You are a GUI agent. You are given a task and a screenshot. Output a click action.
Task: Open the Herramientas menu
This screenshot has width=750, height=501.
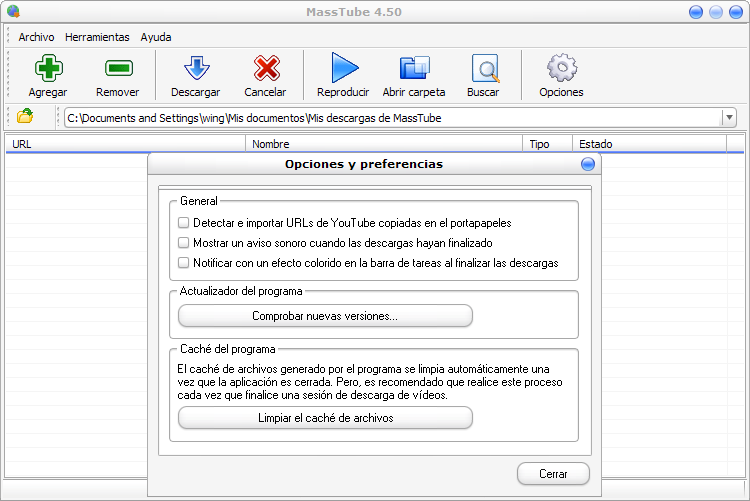click(x=97, y=37)
